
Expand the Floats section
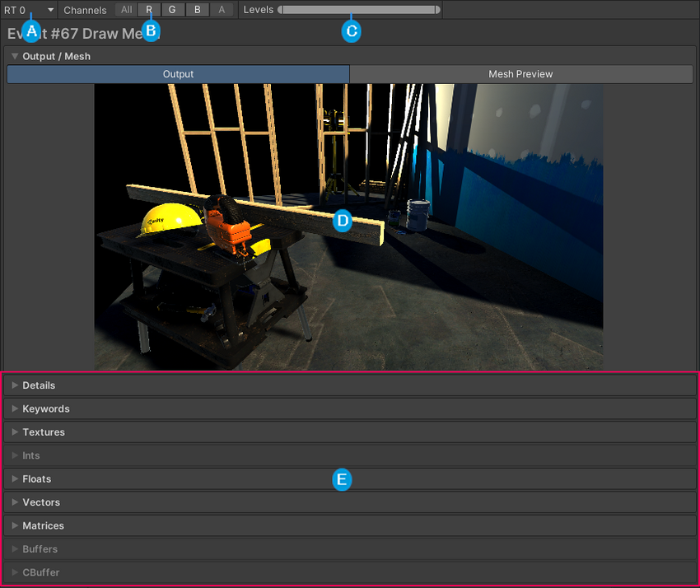pyautogui.click(x=36, y=478)
